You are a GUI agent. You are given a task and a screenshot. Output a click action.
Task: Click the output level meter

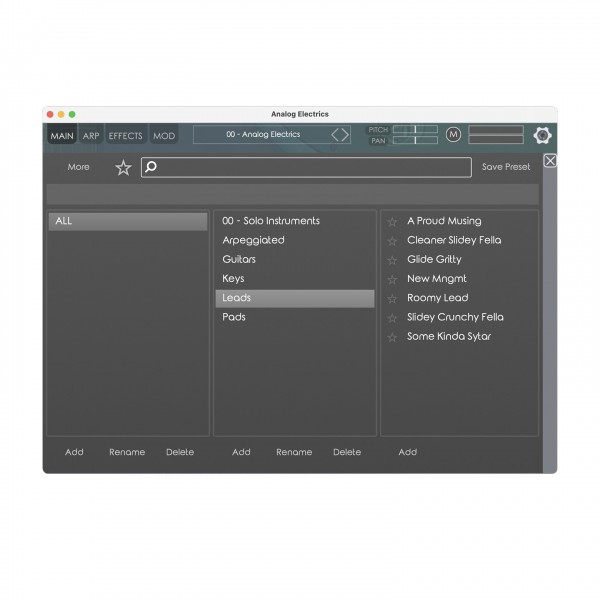(496, 135)
